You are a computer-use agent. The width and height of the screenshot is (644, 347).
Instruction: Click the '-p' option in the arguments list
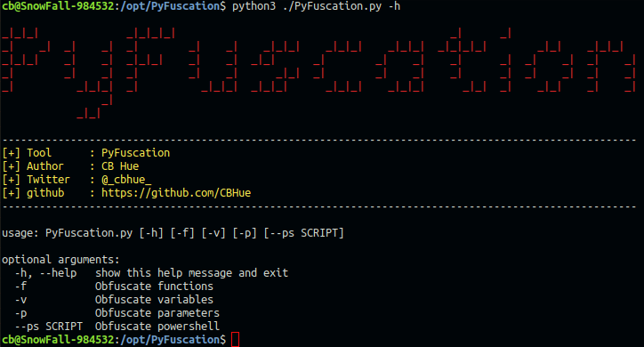click(20, 313)
